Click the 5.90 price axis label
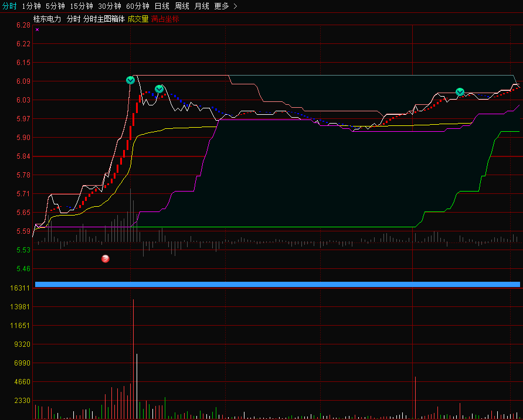The image size is (523, 420). 23,137
